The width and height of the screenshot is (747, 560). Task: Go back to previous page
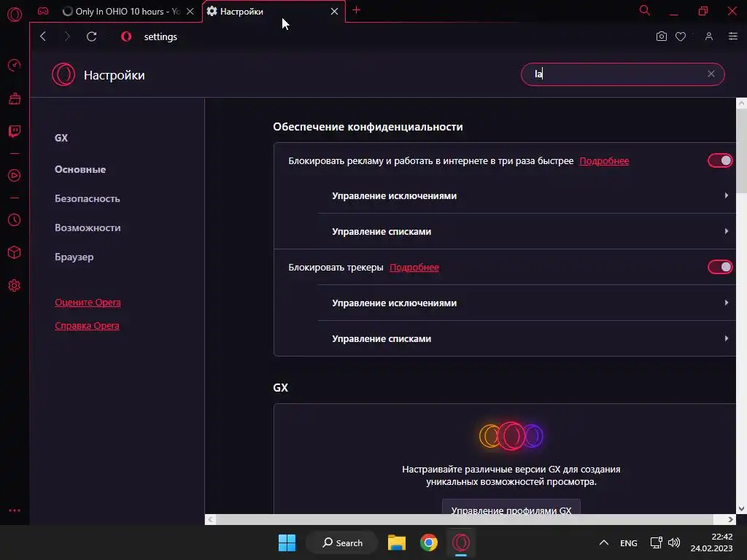[43, 36]
